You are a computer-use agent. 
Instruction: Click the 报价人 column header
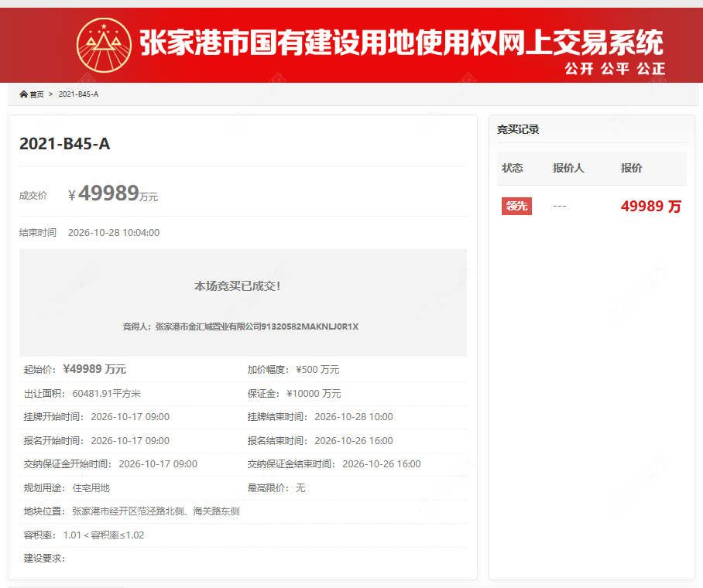point(568,168)
